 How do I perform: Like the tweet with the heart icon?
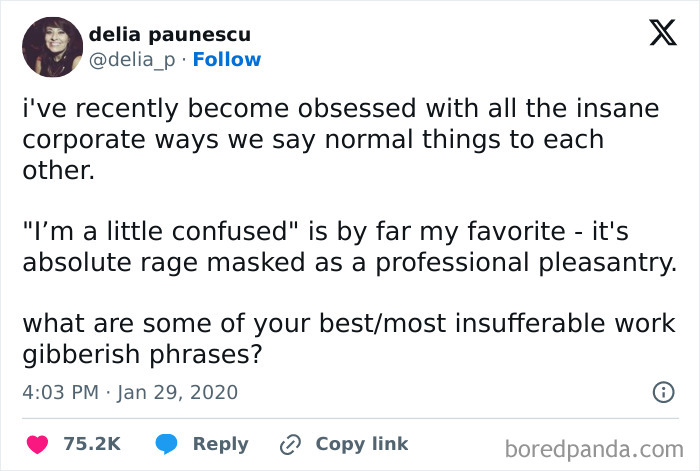click(x=40, y=444)
